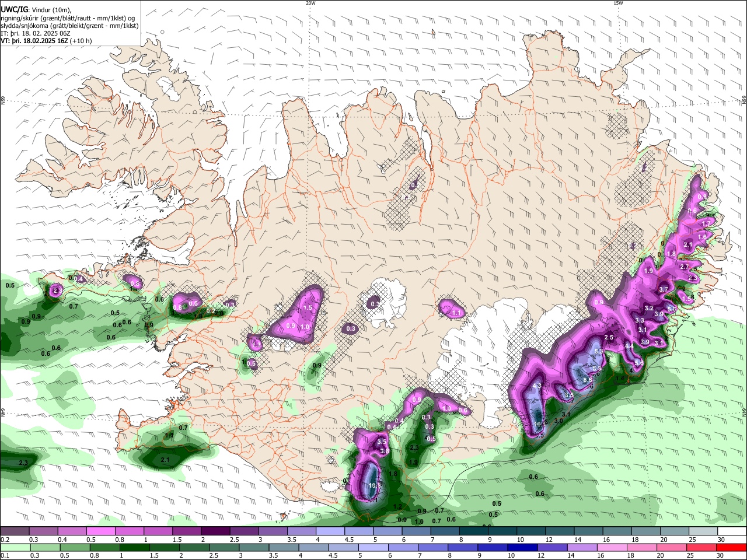Pick the navy blue 10–12 rain legend swatch
Image resolution: width=747 pixels, height=560 pixels.
pyautogui.click(x=521, y=547)
